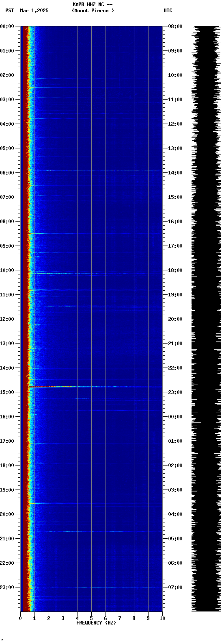Click the 07:00 UTC time label

(175, 587)
